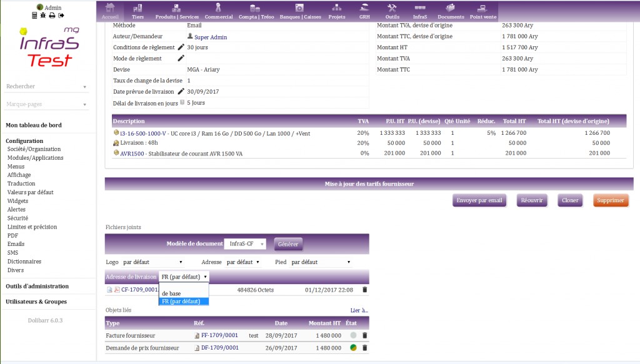Open price request link DF-1709/0001
Screen dimensions: 640x364
[x=220, y=348]
